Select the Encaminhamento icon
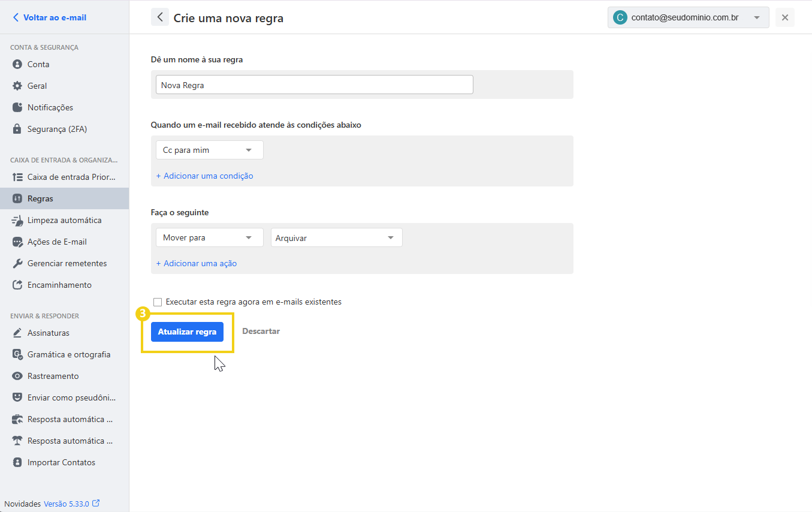812x512 pixels. [18, 285]
